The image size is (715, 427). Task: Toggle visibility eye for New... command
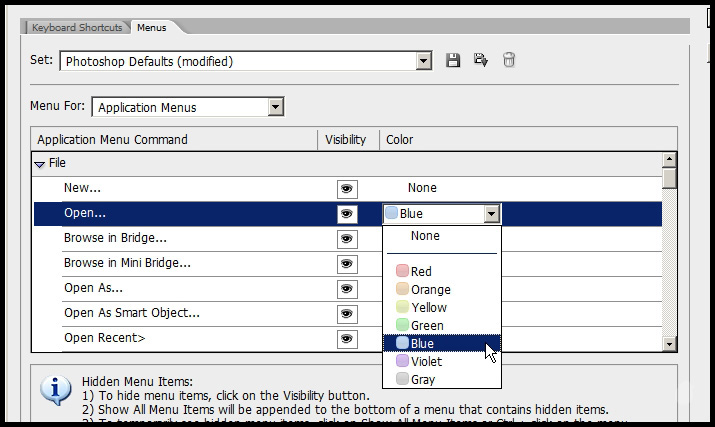347,188
